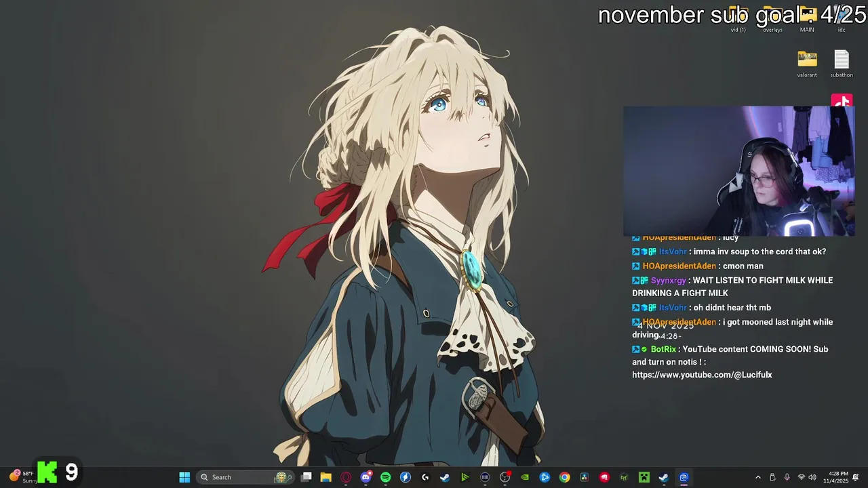Open File Explorer from the taskbar
The height and width of the screenshot is (488, 868).
click(326, 477)
